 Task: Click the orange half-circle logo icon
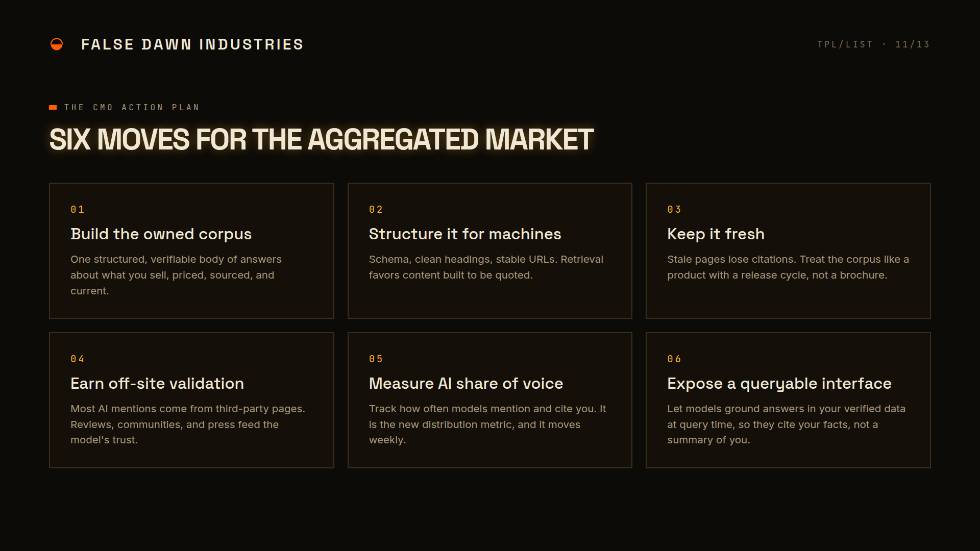pyautogui.click(x=57, y=44)
